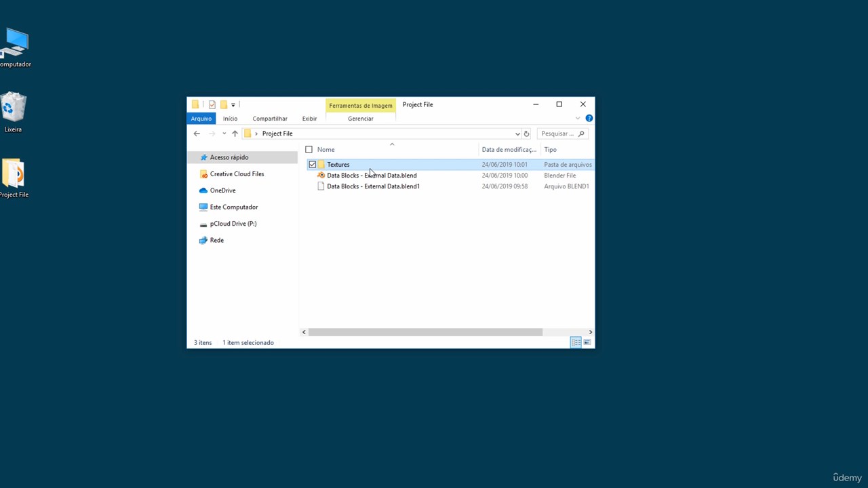Viewport: 868px width, 488px height.
Task: Click the horizontal scrollbar right arrow
Action: pos(590,332)
